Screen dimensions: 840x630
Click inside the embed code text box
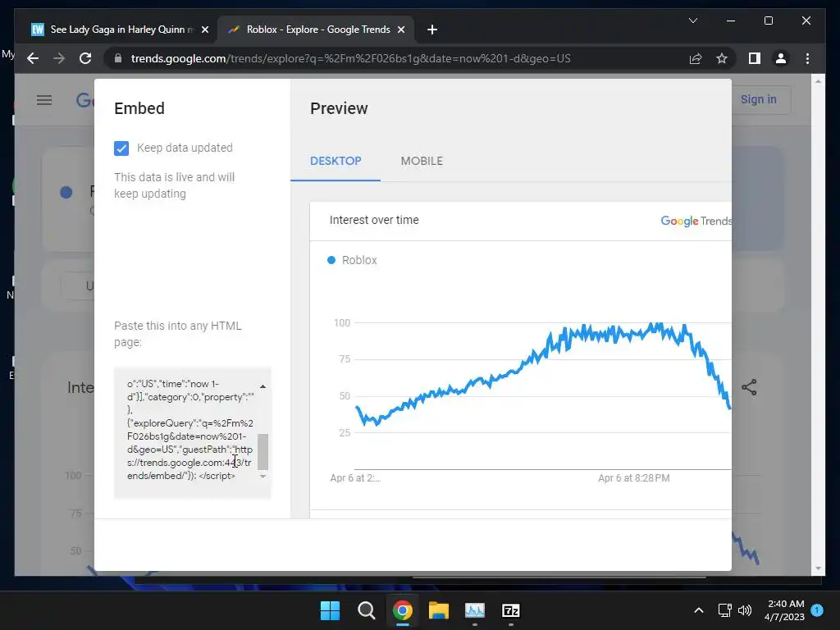click(189, 430)
